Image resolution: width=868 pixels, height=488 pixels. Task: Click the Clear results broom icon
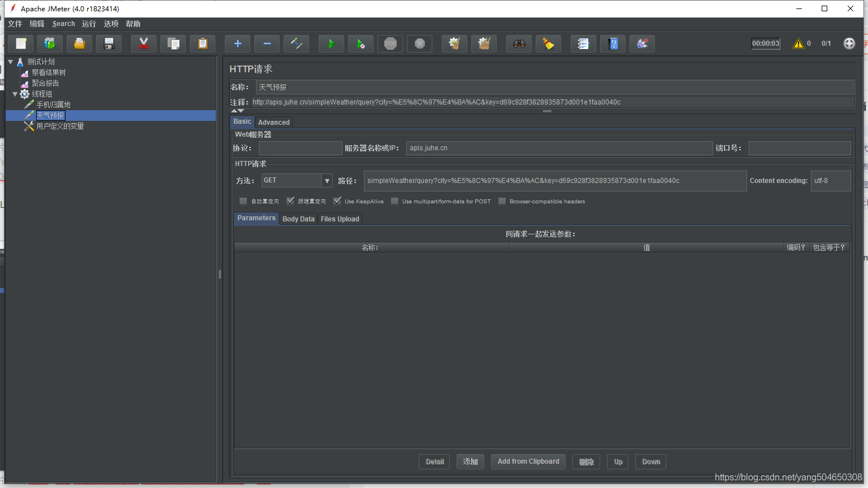coord(454,43)
